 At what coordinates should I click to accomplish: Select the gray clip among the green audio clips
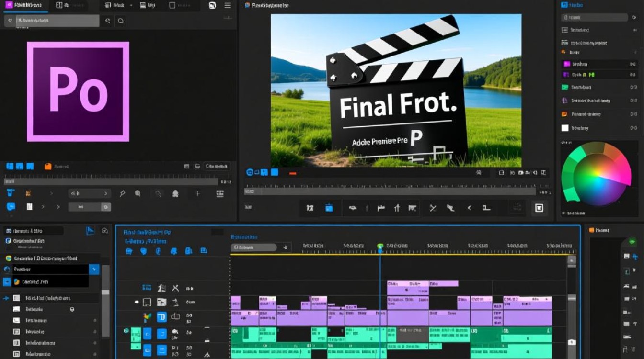[412, 334]
